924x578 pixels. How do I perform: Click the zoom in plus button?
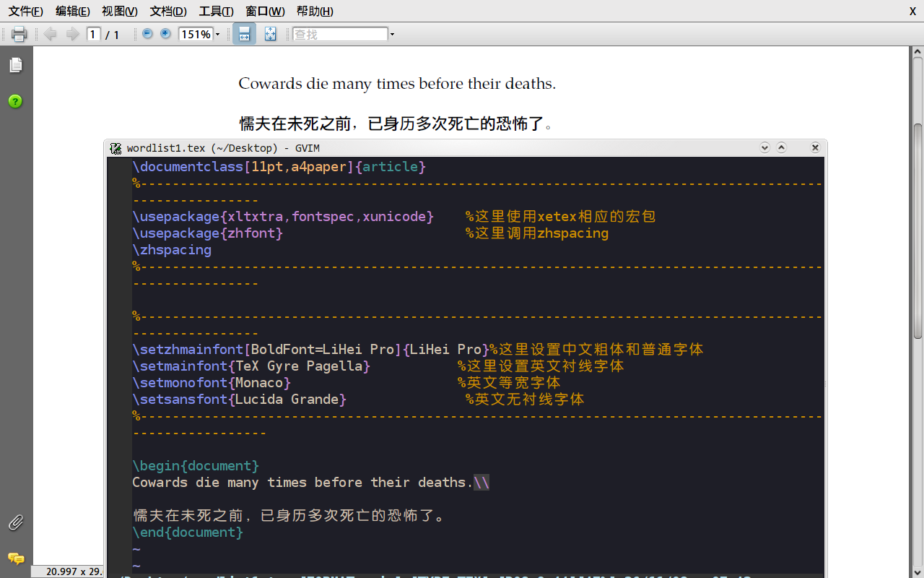[165, 34]
